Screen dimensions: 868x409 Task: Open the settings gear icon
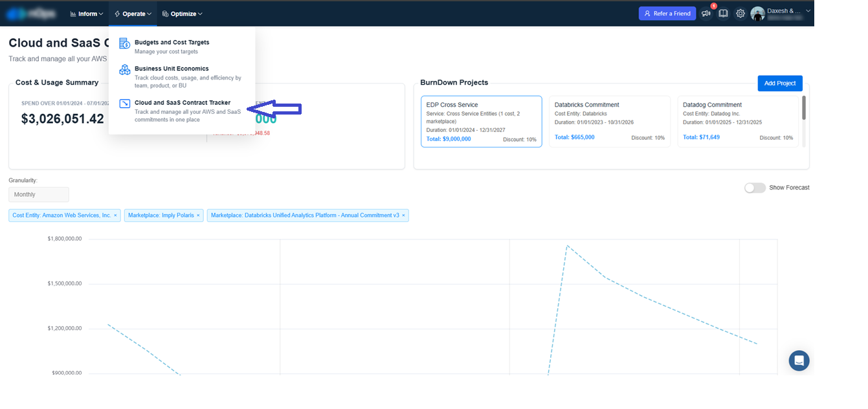pos(740,14)
